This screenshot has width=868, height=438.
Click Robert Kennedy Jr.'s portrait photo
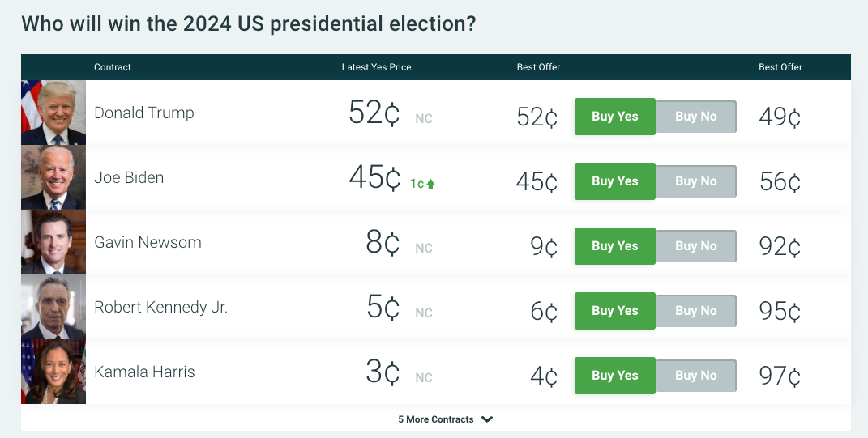[x=53, y=307]
